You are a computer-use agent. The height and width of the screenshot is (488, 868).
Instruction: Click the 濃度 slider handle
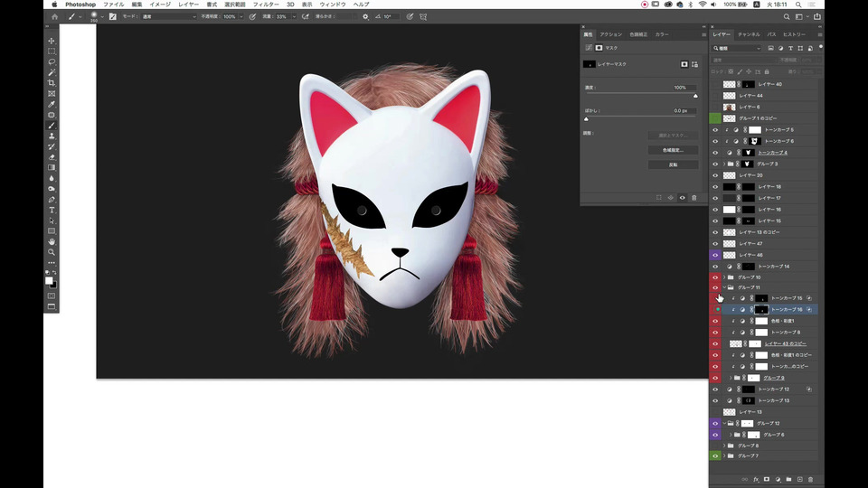695,95
